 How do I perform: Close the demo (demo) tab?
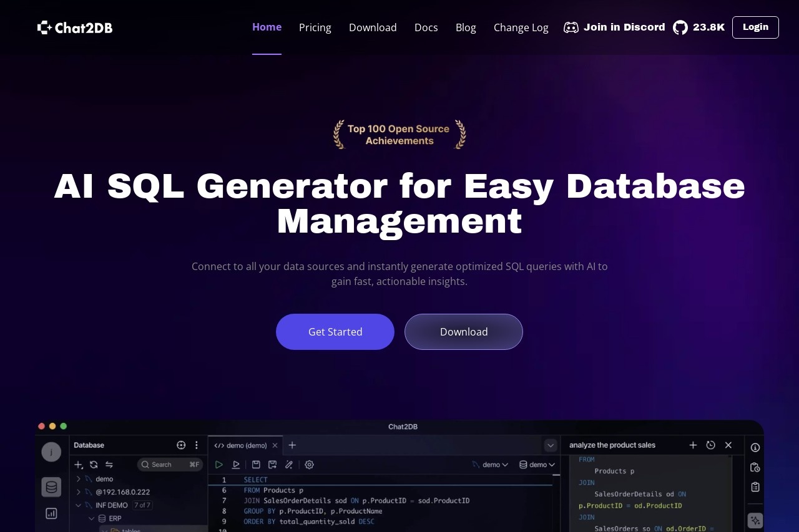click(x=275, y=445)
